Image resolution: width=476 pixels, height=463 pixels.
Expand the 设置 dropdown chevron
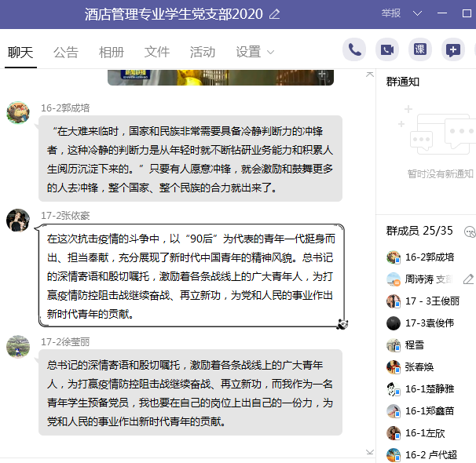tap(271, 53)
